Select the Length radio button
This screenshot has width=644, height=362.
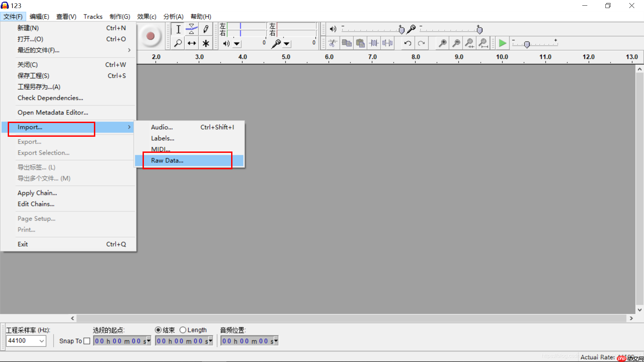coord(183,330)
